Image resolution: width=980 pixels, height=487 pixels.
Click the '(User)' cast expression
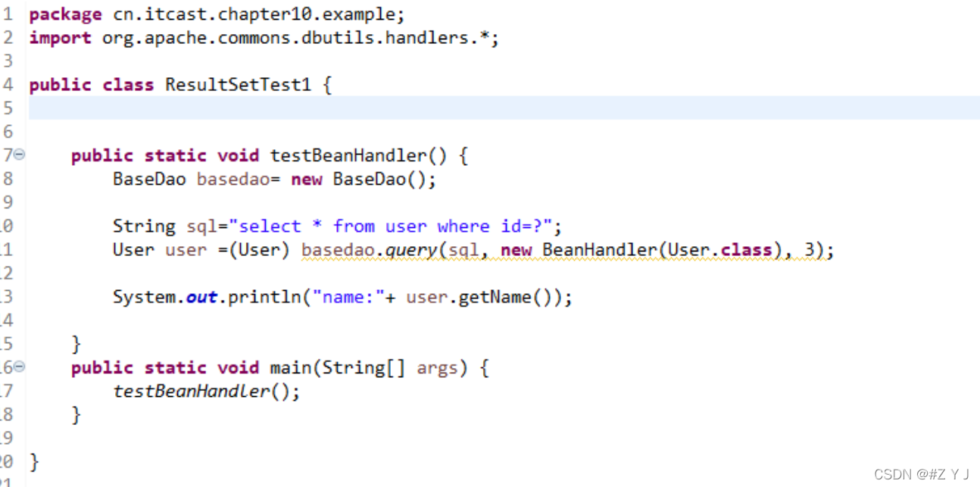(260, 250)
